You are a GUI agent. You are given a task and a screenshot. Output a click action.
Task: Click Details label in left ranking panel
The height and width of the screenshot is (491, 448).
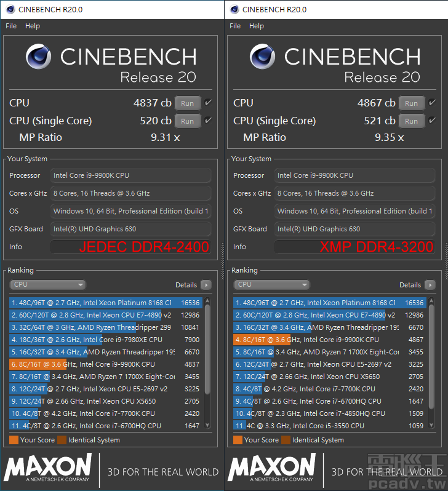186,285
